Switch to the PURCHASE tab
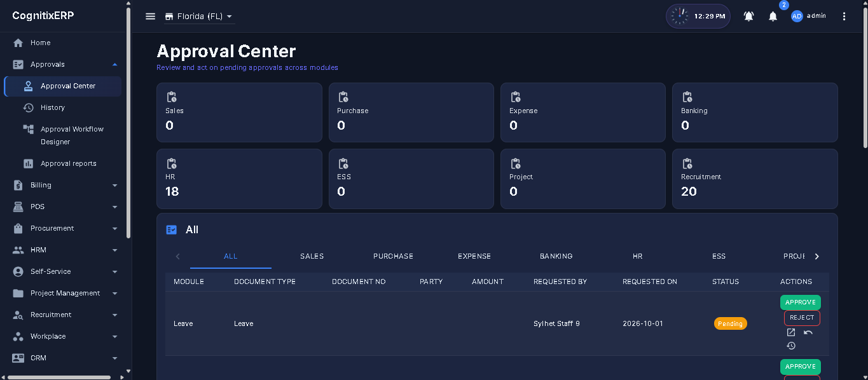Image resolution: width=868 pixels, height=380 pixels. point(393,256)
